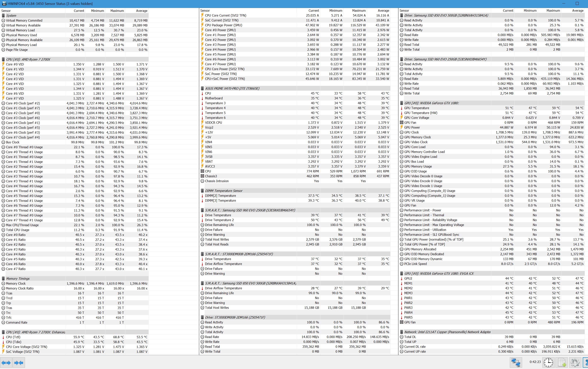Click the clock reset timer button

tap(548, 362)
